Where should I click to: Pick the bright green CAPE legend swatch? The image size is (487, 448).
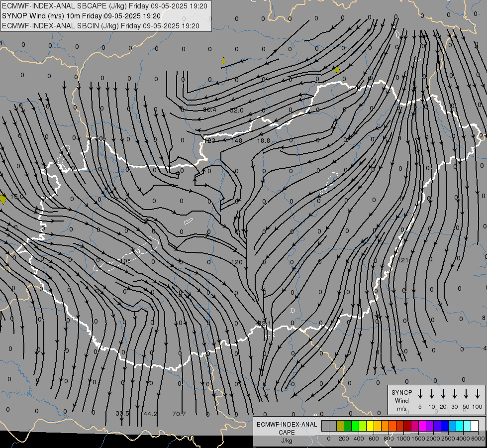pyautogui.click(x=355, y=426)
